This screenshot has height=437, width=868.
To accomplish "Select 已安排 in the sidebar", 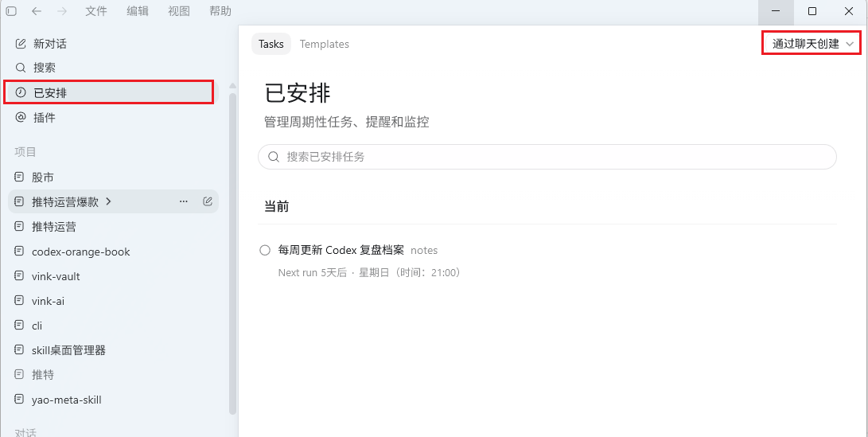I will click(113, 92).
